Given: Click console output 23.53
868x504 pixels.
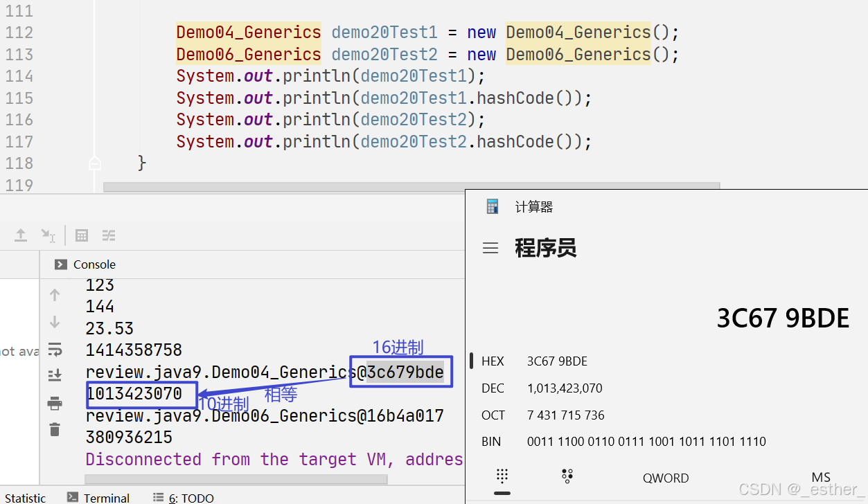Looking at the screenshot, I should click(x=109, y=328).
